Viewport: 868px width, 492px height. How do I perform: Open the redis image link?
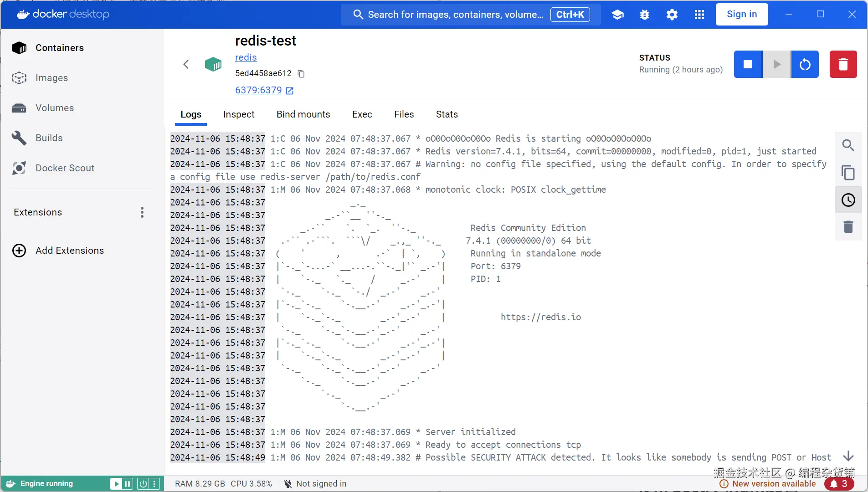coord(246,57)
